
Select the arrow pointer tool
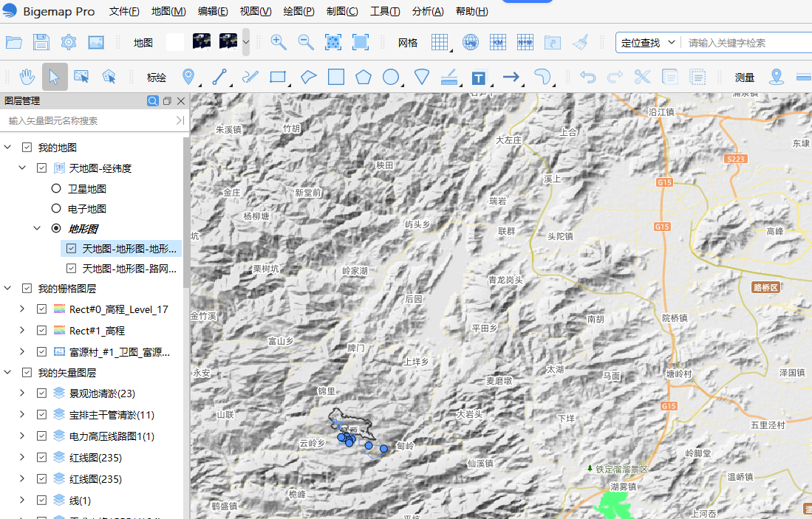click(x=55, y=77)
